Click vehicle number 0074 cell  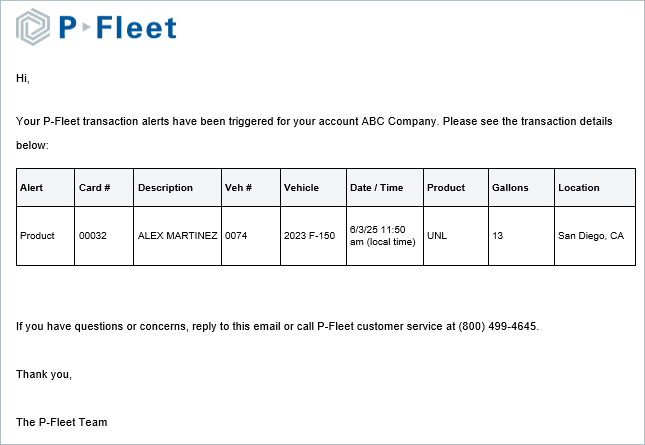tap(236, 236)
